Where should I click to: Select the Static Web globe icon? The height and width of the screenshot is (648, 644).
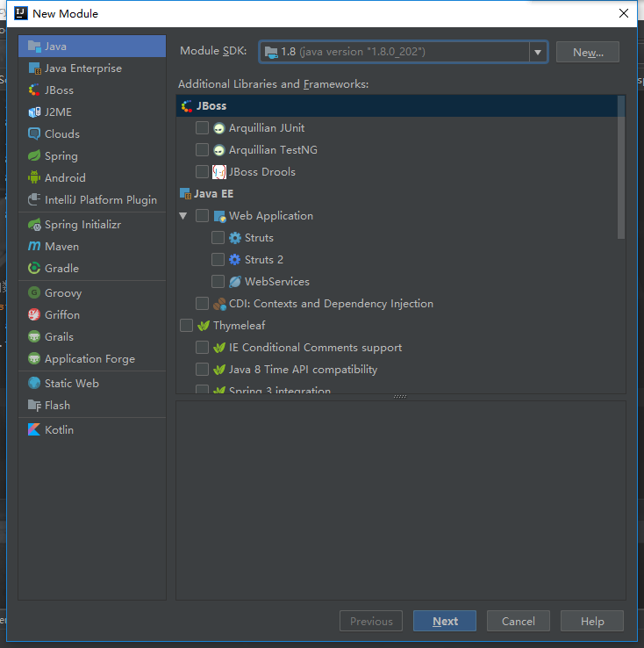(34, 383)
